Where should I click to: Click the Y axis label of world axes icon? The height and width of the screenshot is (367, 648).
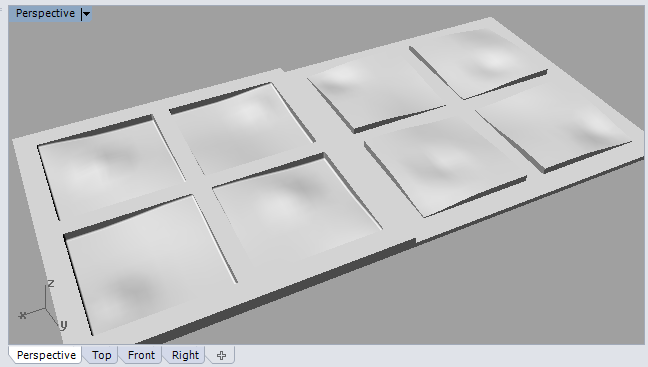pyautogui.click(x=63, y=325)
